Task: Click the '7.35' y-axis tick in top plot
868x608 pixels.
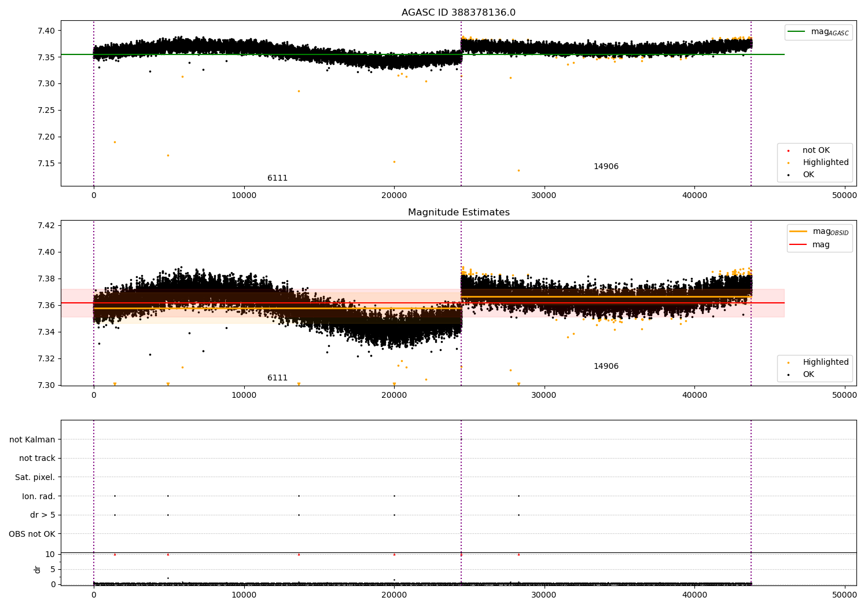Action: coord(46,57)
